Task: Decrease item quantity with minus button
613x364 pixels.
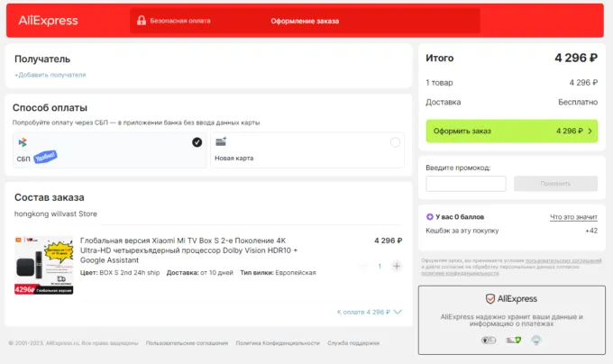Action: pyautogui.click(x=363, y=266)
